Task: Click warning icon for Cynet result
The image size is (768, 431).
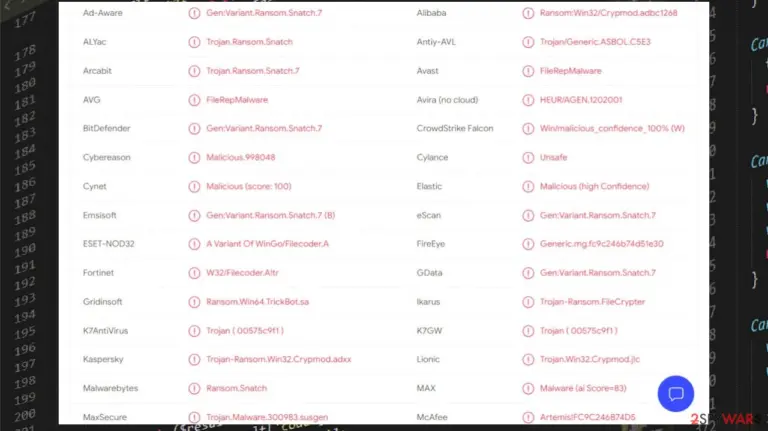Action: click(194, 186)
